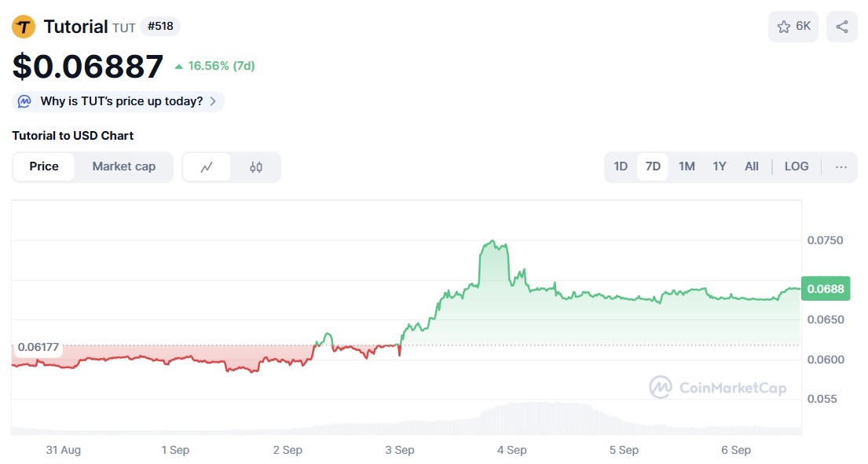Click the 4 Sep date axis label

[x=511, y=450]
